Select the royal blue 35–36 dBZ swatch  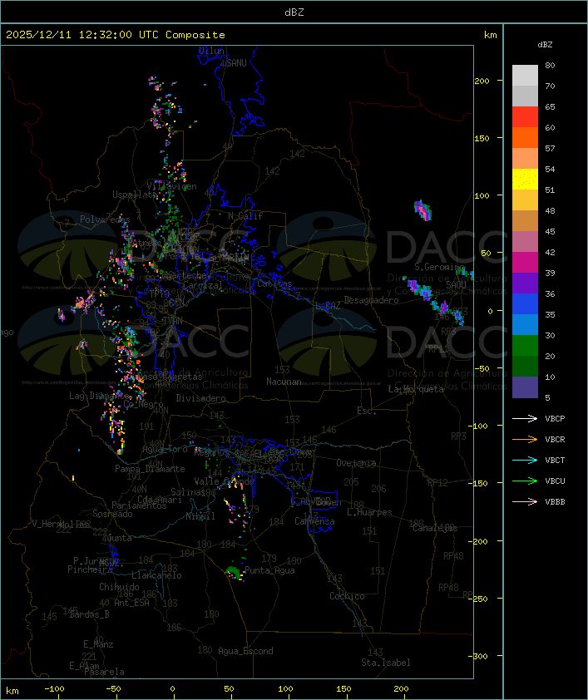525,303
